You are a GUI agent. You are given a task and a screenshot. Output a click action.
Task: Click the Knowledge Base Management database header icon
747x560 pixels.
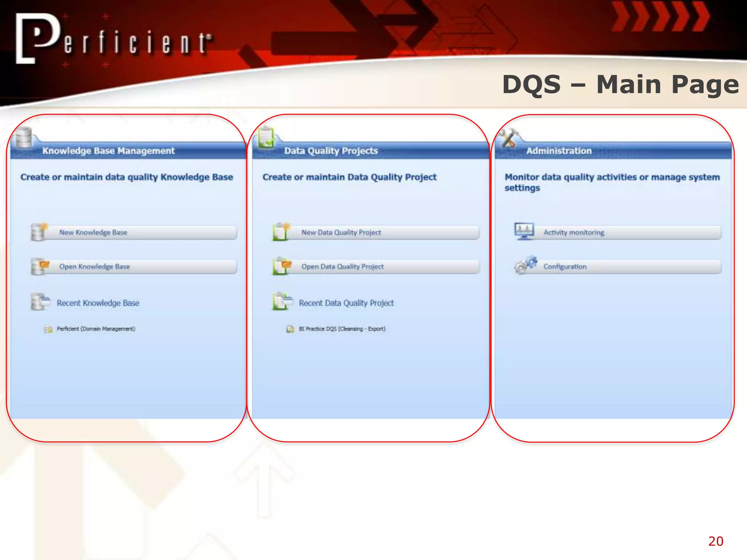tap(23, 138)
